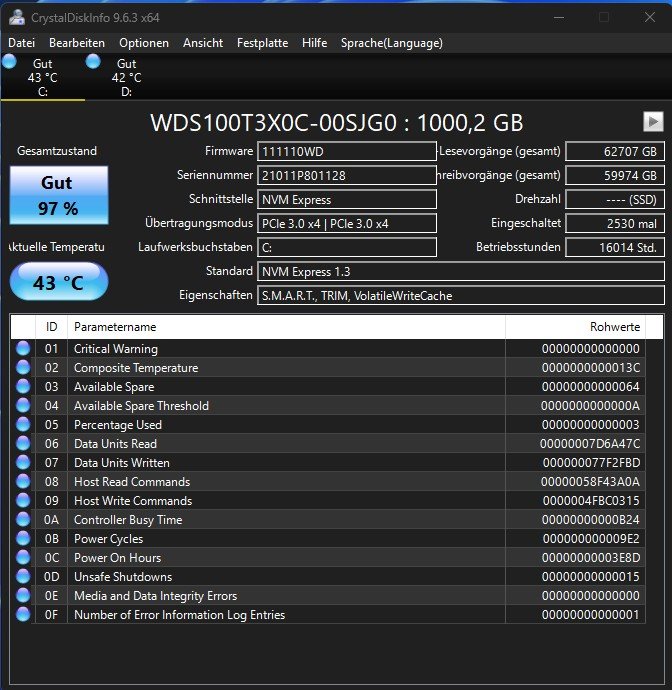Click the status orb for Critical Warning
This screenshot has width=672, height=690.
(x=23, y=349)
